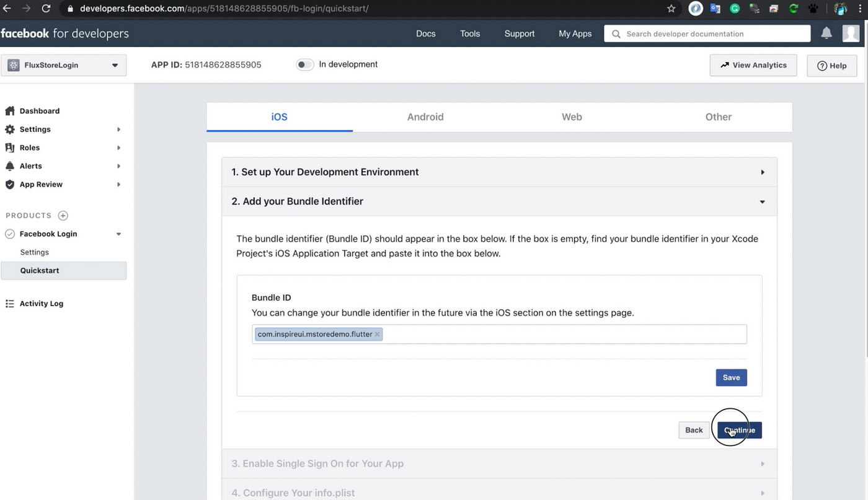The height and width of the screenshot is (500, 868).
Task: Click inside the Bundle ID input box
Action: point(499,334)
